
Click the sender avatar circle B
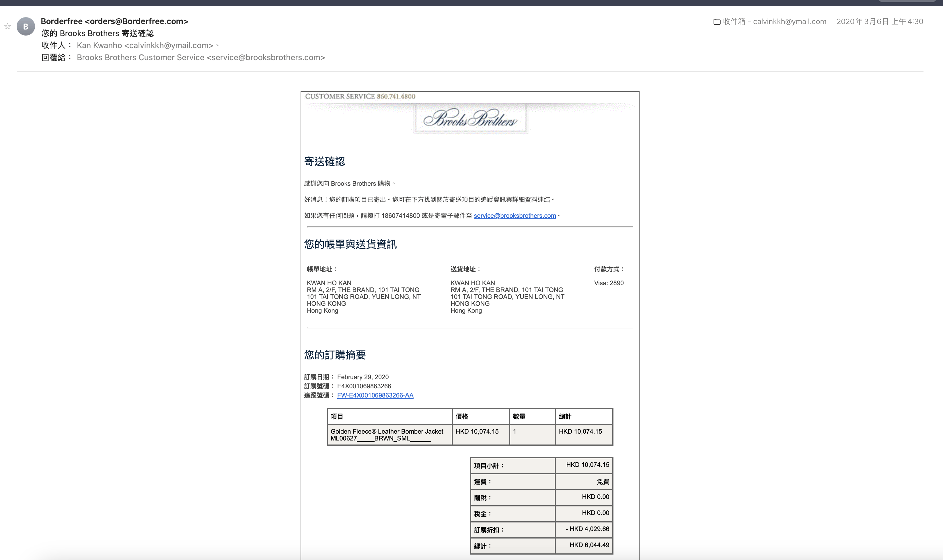pos(26,26)
